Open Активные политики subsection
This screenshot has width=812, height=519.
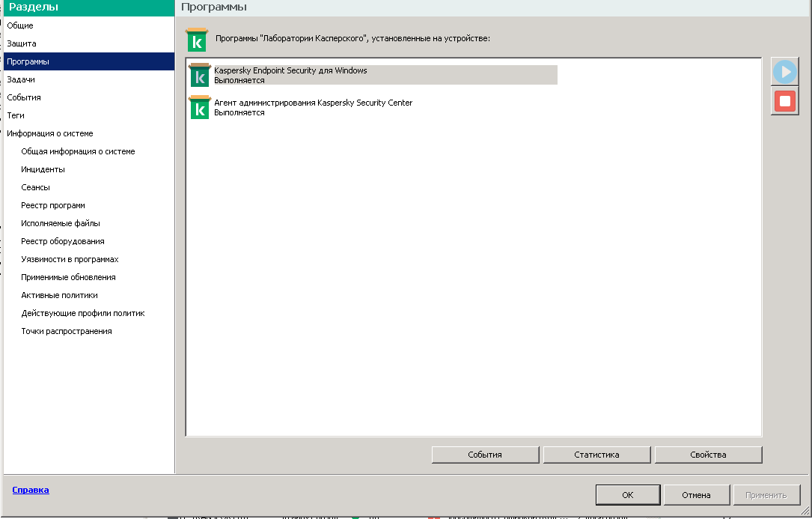(60, 295)
